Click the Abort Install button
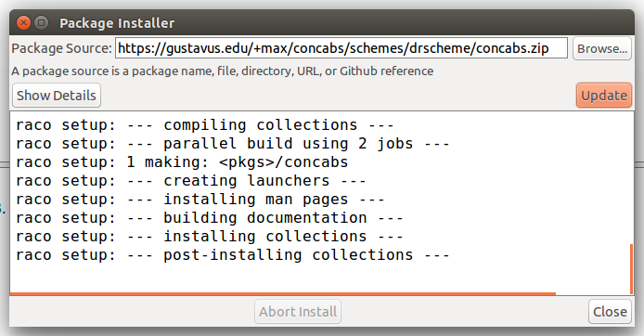This screenshot has width=644, height=336. tap(298, 312)
